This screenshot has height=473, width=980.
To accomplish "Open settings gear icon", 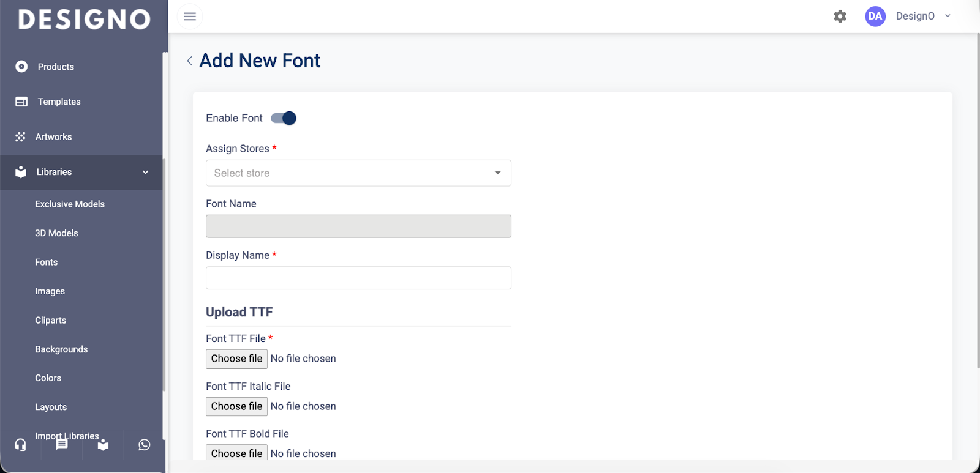I will (x=840, y=17).
